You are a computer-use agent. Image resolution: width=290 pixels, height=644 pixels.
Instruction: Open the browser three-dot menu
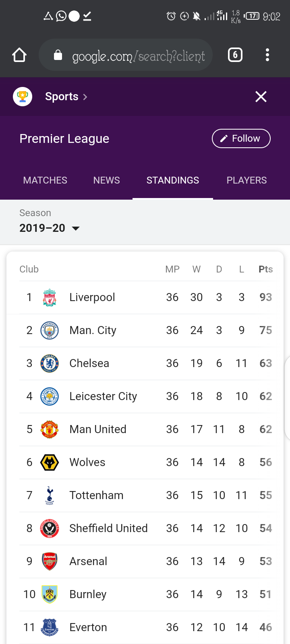267,55
